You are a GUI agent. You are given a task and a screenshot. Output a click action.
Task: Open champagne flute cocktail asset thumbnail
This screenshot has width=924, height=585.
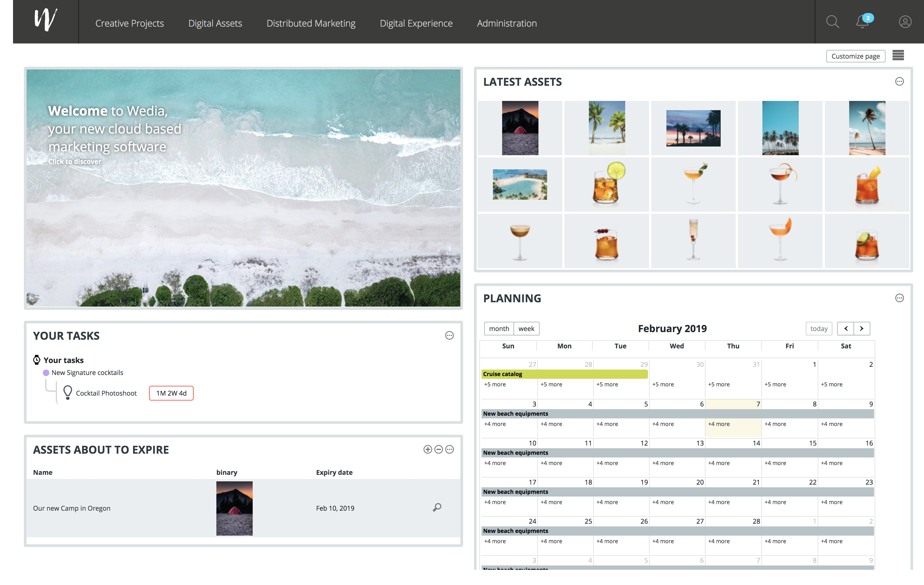coord(693,240)
